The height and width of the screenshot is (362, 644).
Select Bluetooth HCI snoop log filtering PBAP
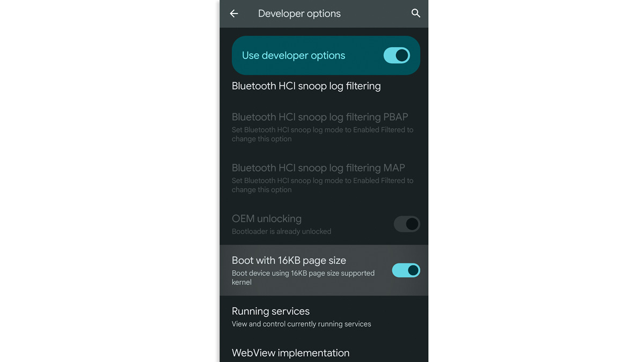click(324, 127)
